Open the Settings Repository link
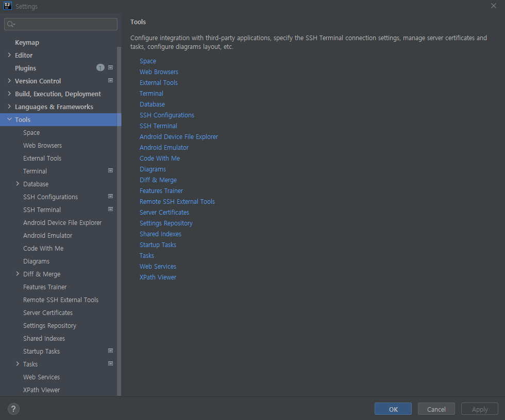The width and height of the screenshot is (505, 420). pyautogui.click(x=166, y=223)
